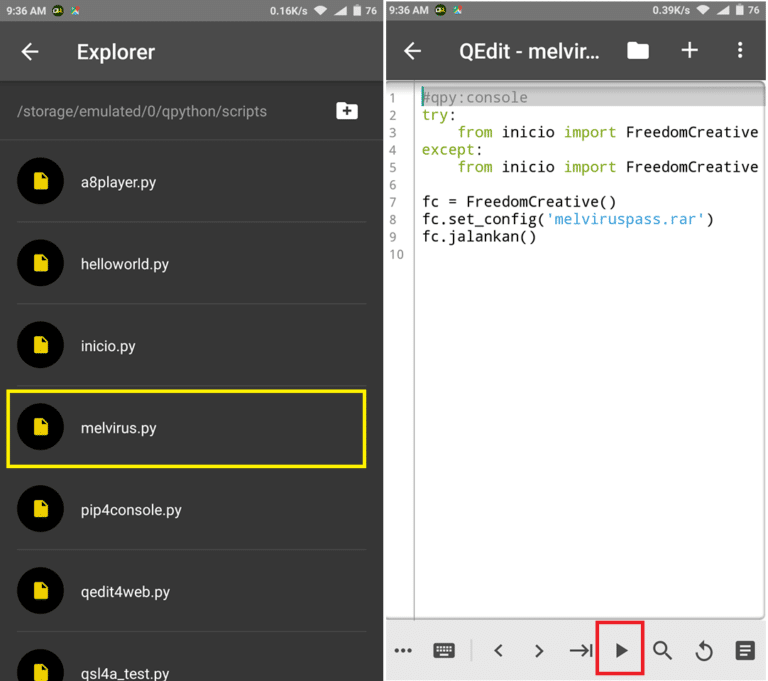Viewport: 768px width, 681px height.
Task: Open helloworld.py file
Action: (x=192, y=264)
